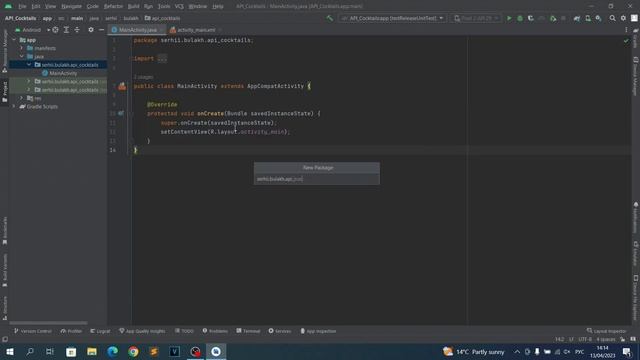Switch to the activity_main.xml tab
Screen dimensions: 640x360
[x=196, y=30]
